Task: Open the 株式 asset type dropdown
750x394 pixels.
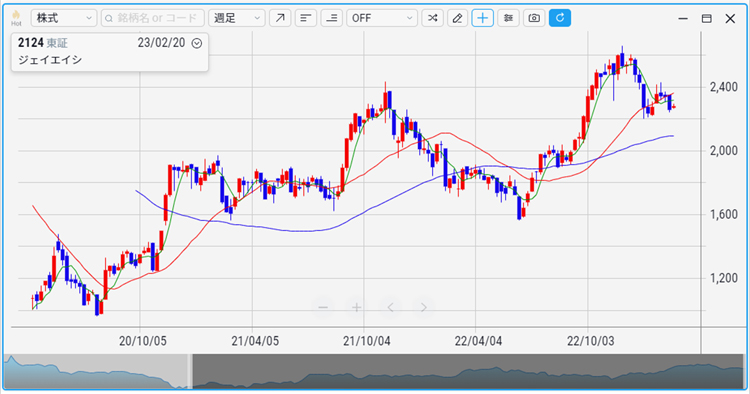Action: coord(64,18)
